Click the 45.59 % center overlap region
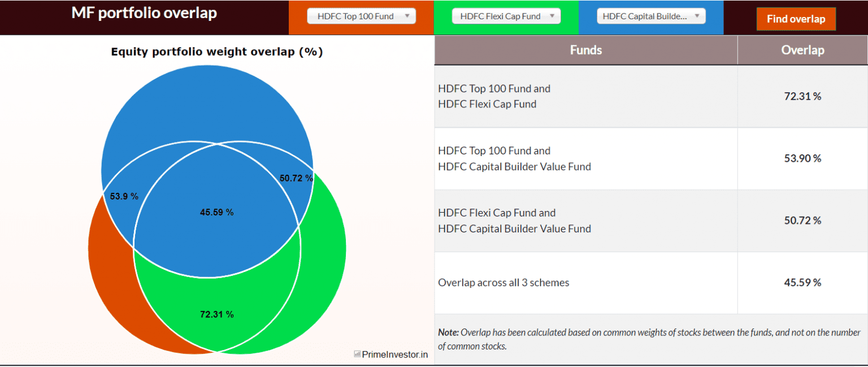This screenshot has height=367, width=868. pyautogui.click(x=216, y=212)
